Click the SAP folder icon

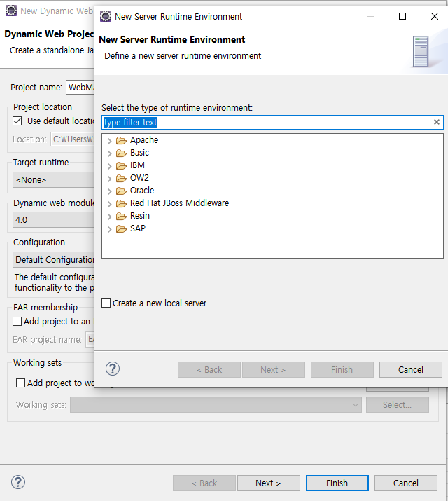121,228
